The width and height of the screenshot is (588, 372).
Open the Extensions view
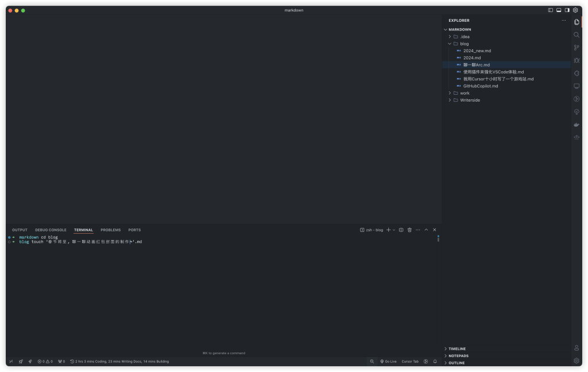coord(577,73)
